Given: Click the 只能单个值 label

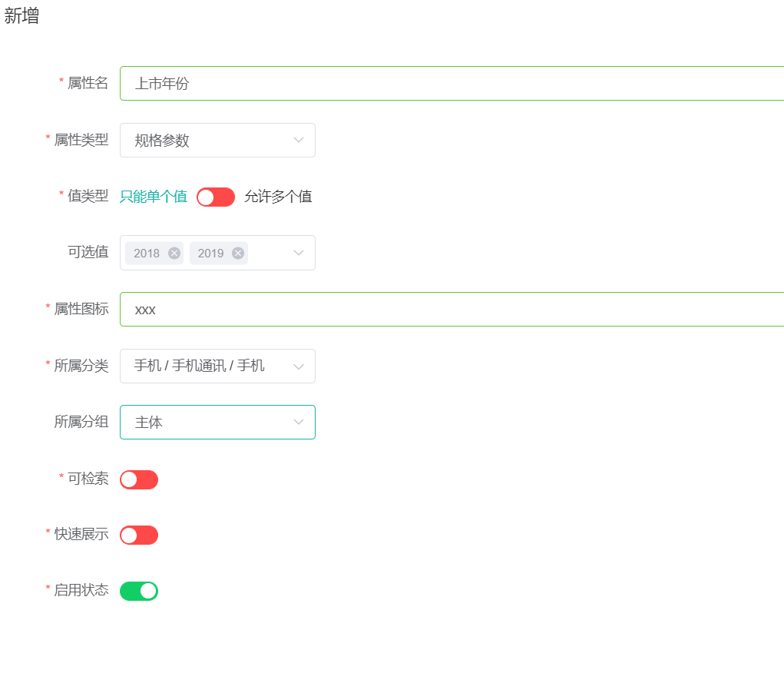Looking at the screenshot, I should [x=154, y=197].
